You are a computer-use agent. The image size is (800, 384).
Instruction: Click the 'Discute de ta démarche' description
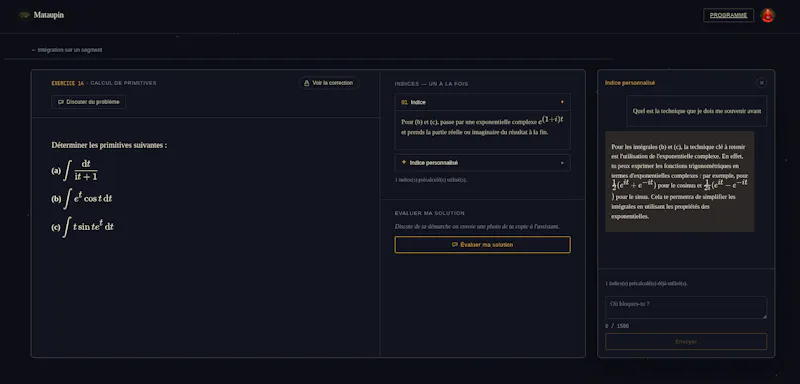pos(477,226)
